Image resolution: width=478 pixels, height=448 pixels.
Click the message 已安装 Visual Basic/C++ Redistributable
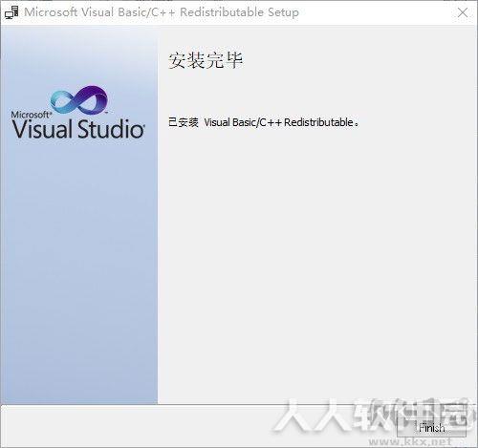[264, 122]
